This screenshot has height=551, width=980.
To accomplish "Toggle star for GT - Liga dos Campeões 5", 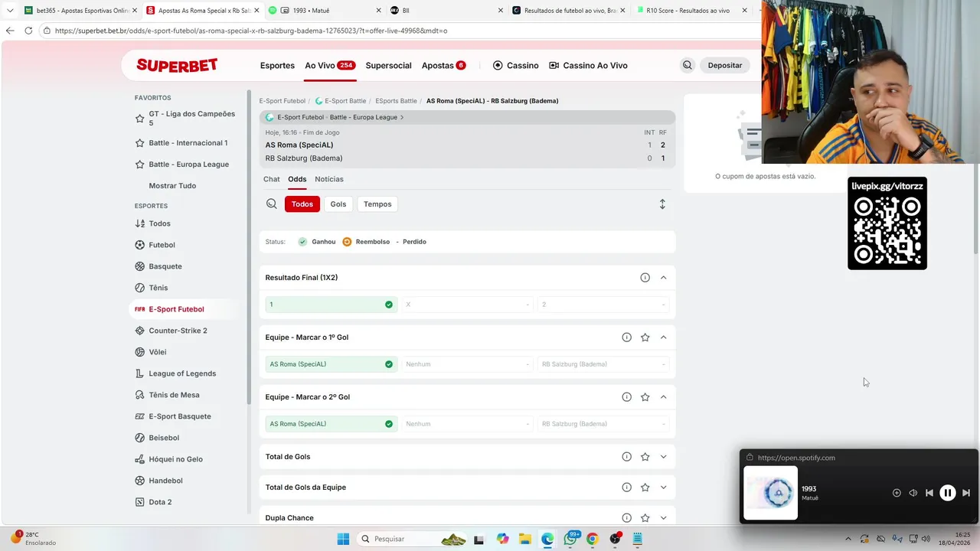I will pyautogui.click(x=139, y=119).
